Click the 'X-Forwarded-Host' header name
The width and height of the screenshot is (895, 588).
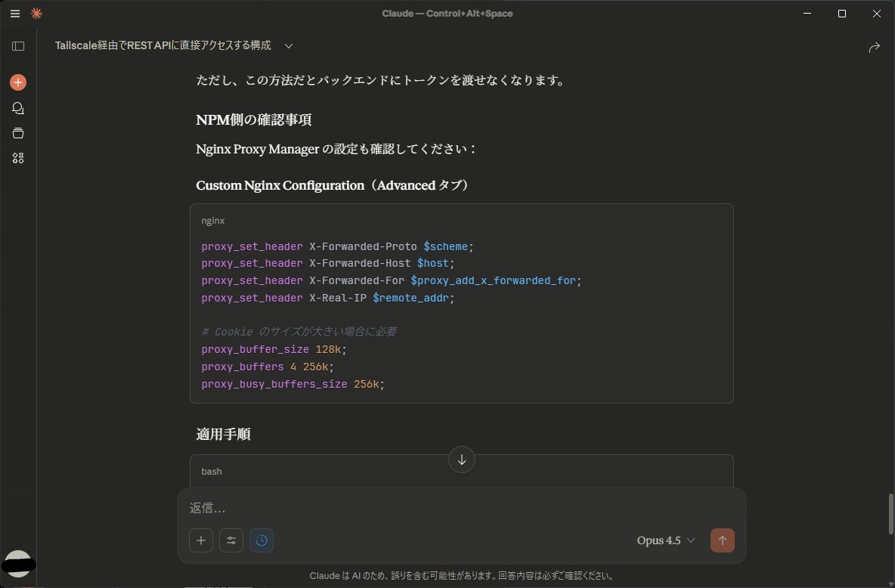coord(360,263)
